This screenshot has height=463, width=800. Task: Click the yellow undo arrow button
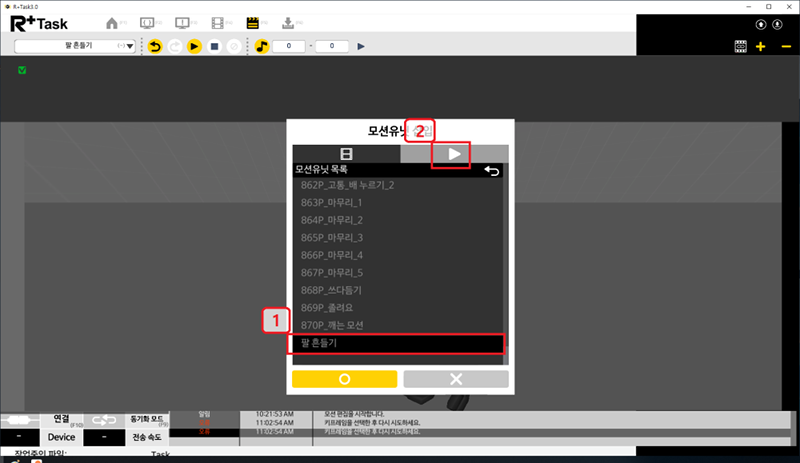(x=155, y=46)
